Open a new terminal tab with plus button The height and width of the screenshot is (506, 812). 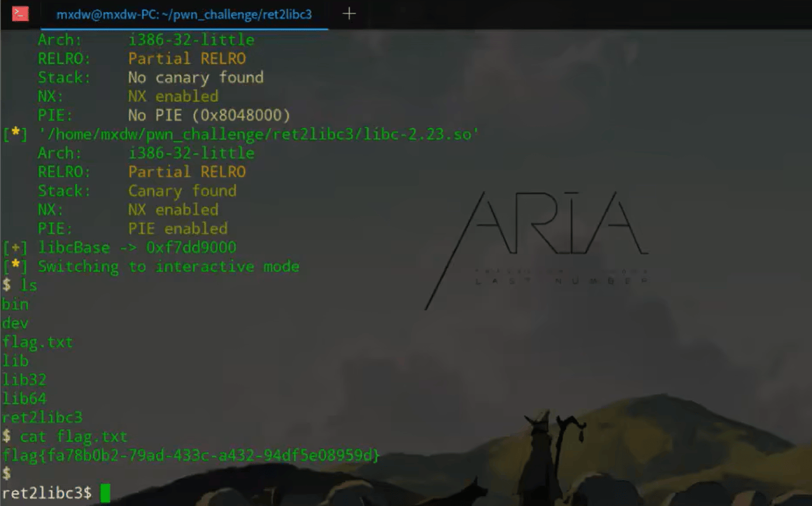coord(349,13)
